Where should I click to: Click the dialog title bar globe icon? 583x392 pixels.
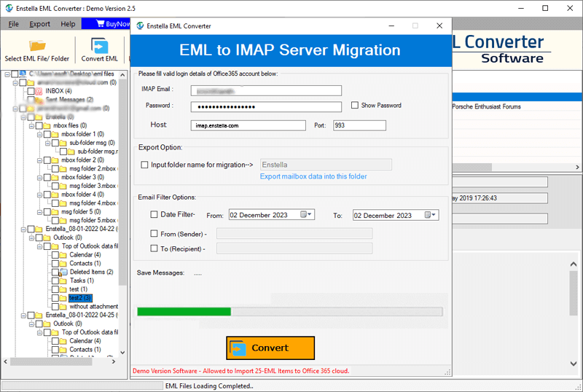(140, 26)
